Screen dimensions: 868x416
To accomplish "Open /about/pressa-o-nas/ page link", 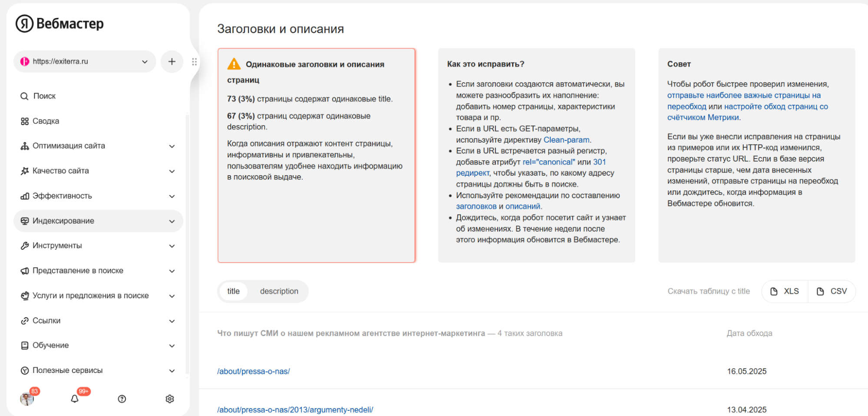I will point(254,371).
